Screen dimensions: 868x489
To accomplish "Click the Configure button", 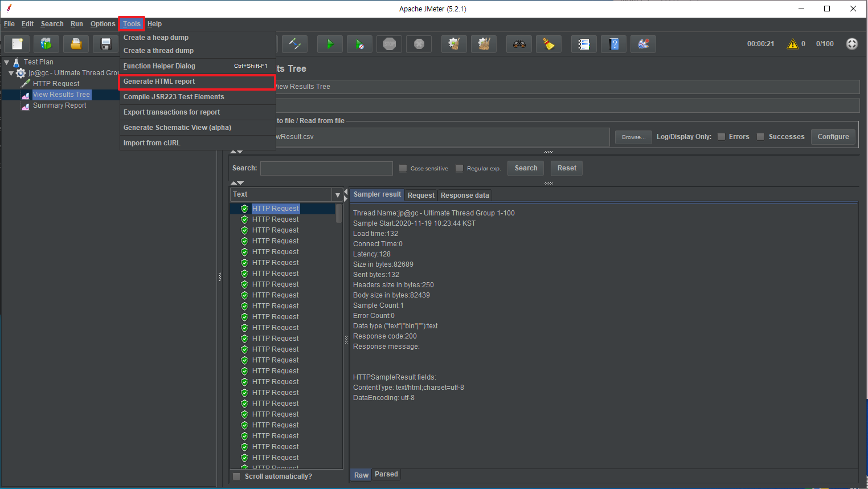I will pos(833,137).
